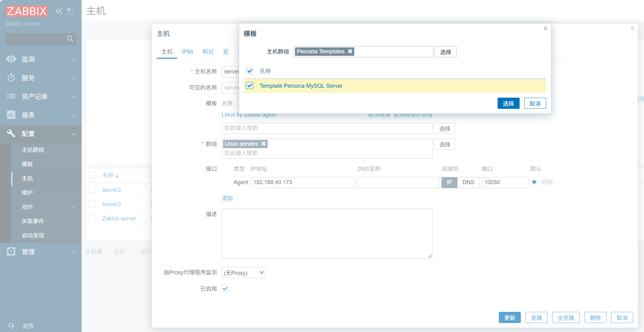644x332 pixels.
Task: Switch interface connection to IP
Action: 449,182
